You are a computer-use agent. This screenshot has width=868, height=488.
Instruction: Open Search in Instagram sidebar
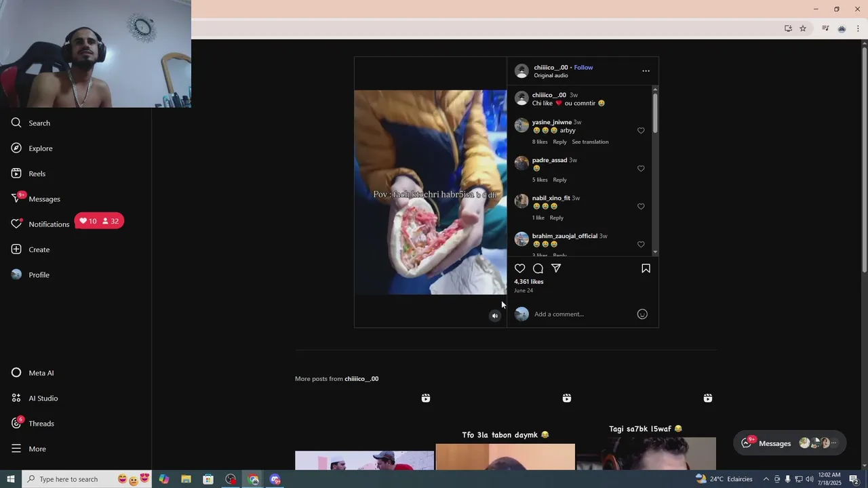[31, 123]
